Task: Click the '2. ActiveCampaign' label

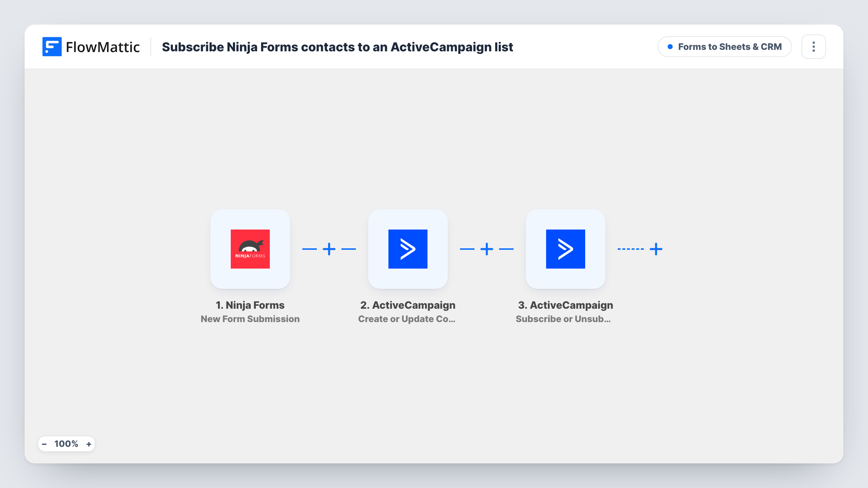Action: pos(408,305)
